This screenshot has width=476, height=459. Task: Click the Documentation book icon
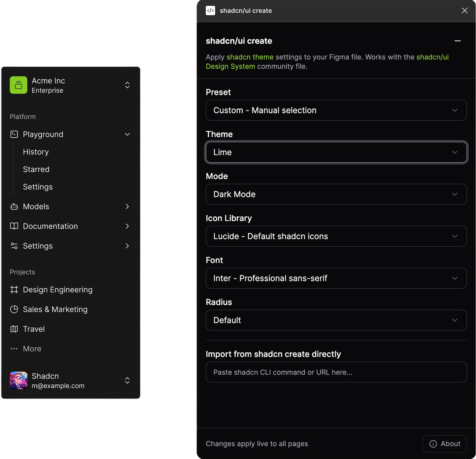click(x=14, y=226)
